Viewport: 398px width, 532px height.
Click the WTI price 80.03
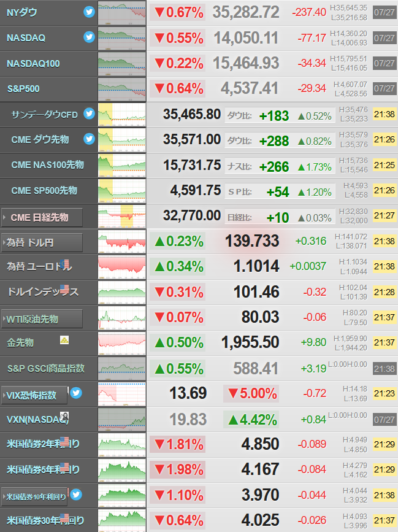click(x=261, y=317)
